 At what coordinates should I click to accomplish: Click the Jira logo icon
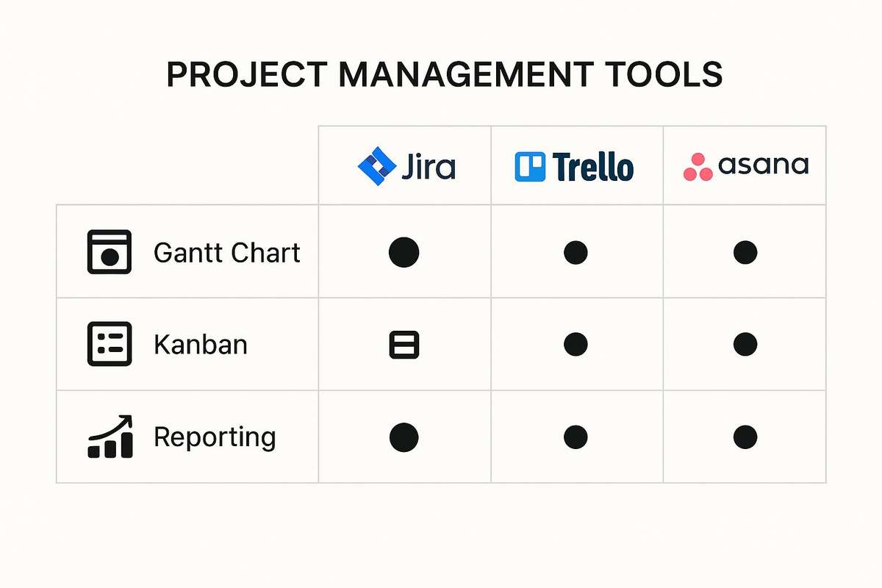376,166
